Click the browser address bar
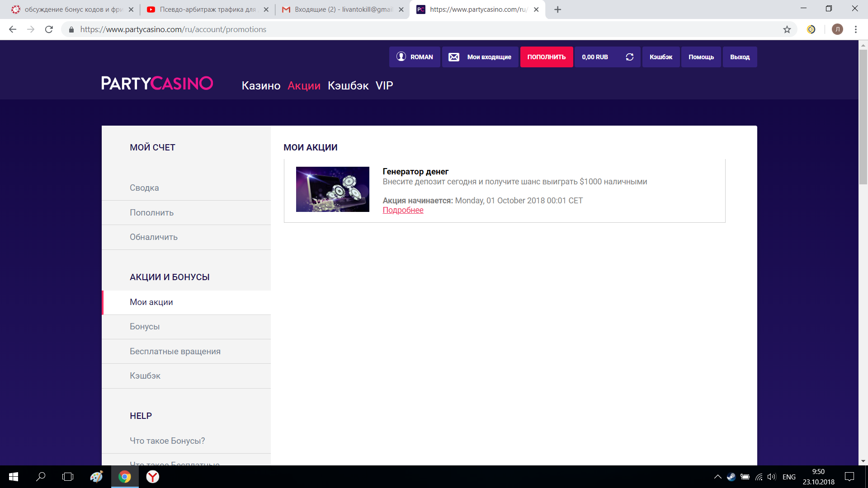Screen dimensions: 868x488 [407, 29]
